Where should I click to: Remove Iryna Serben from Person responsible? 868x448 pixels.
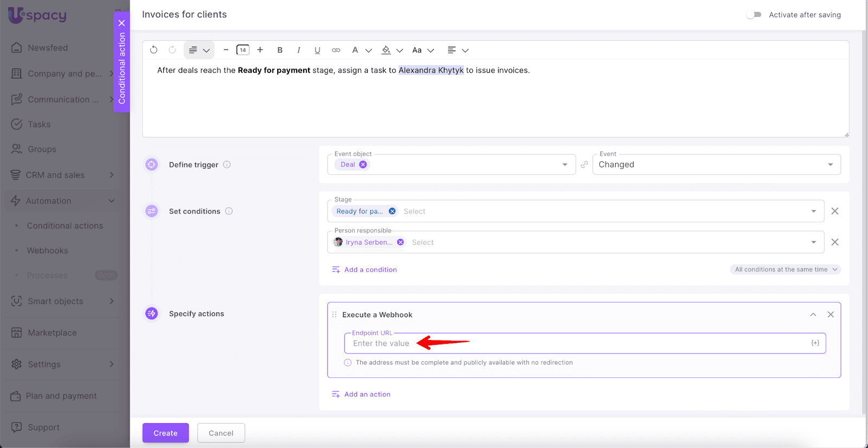pyautogui.click(x=400, y=242)
